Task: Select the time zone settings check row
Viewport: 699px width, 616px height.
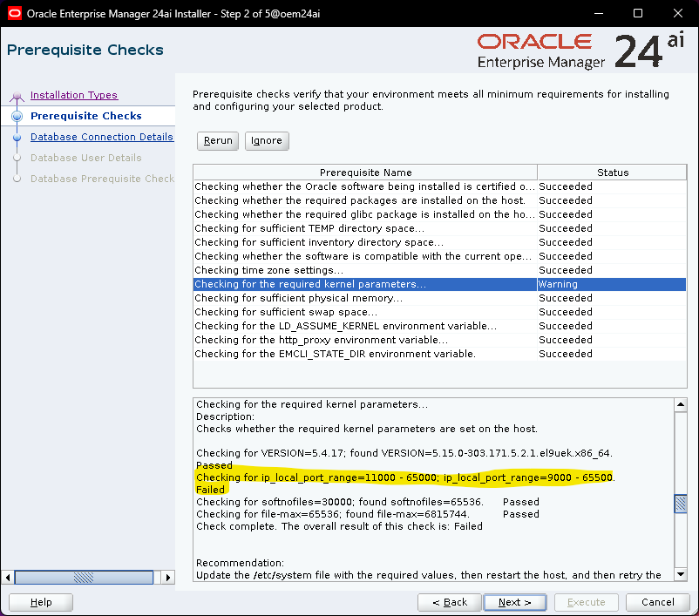Action: click(364, 270)
